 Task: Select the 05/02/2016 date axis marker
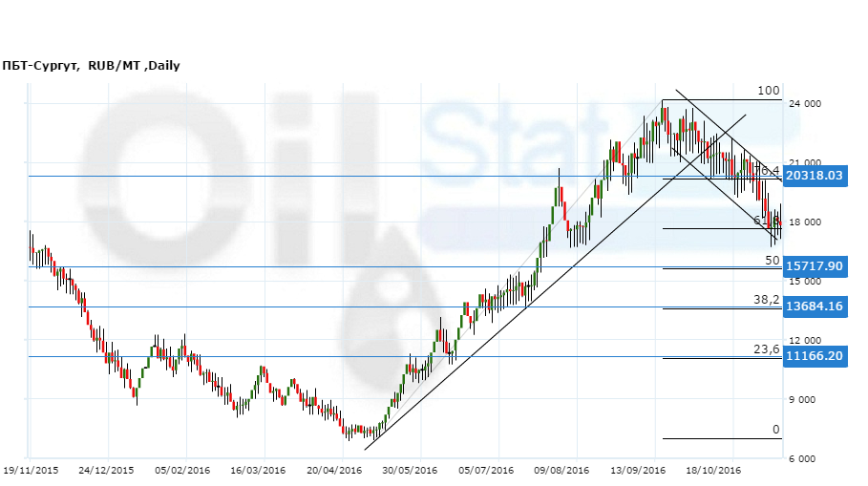[x=182, y=470]
